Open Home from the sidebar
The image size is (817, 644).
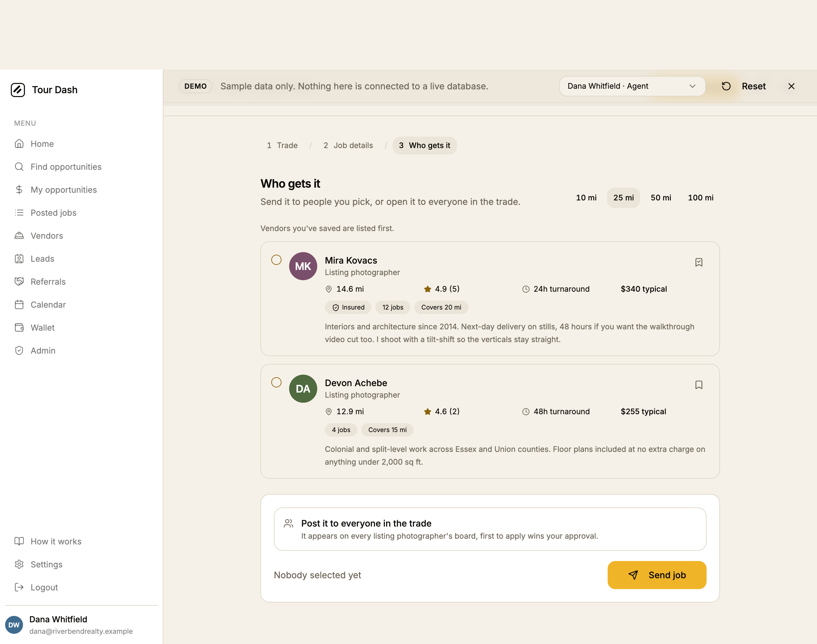pos(81,144)
